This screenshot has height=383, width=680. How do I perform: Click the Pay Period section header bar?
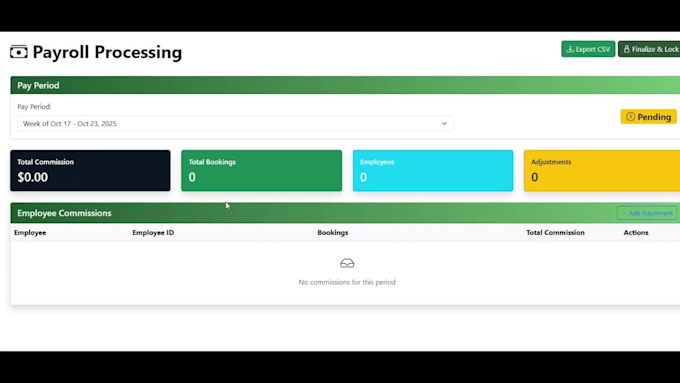point(345,85)
